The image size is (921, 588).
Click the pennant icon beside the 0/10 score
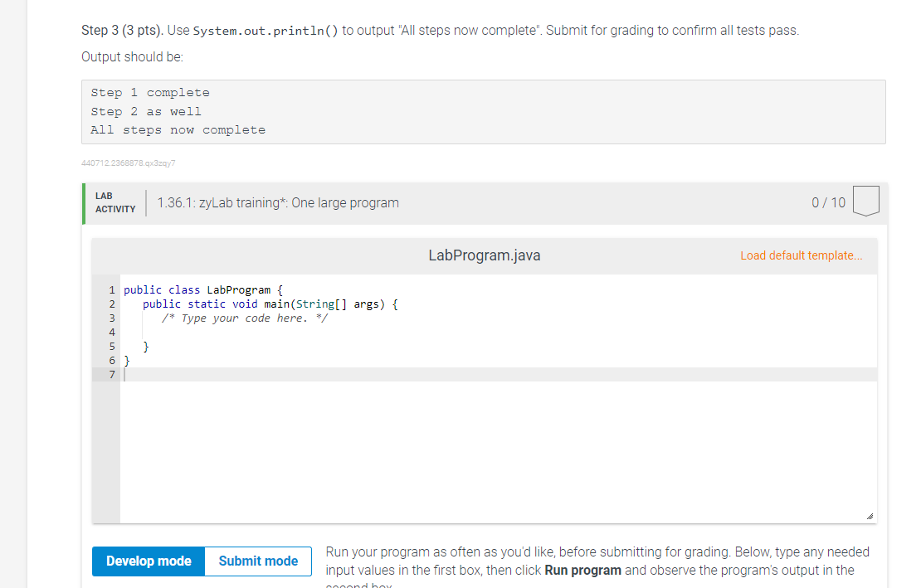[x=865, y=202]
